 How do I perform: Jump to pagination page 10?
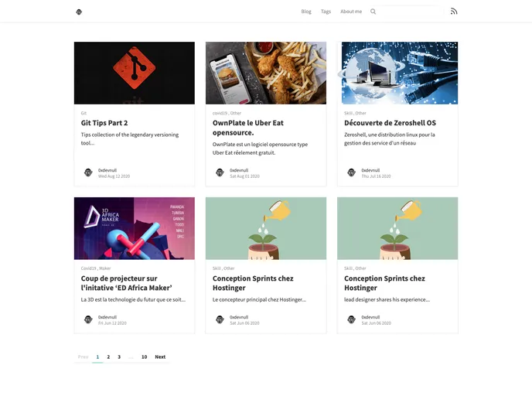click(144, 357)
